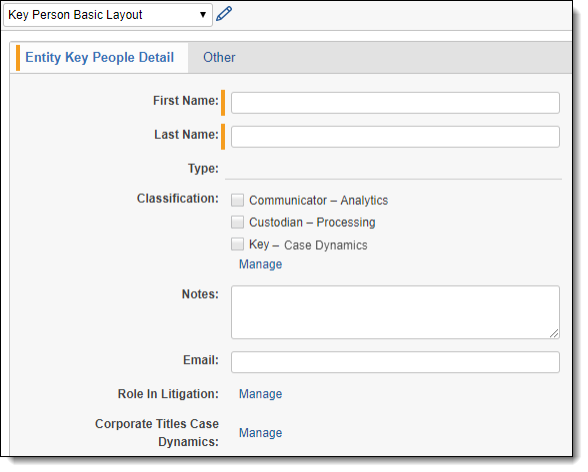Click the Notes field label
This screenshot has width=588, height=472.
[x=200, y=294]
